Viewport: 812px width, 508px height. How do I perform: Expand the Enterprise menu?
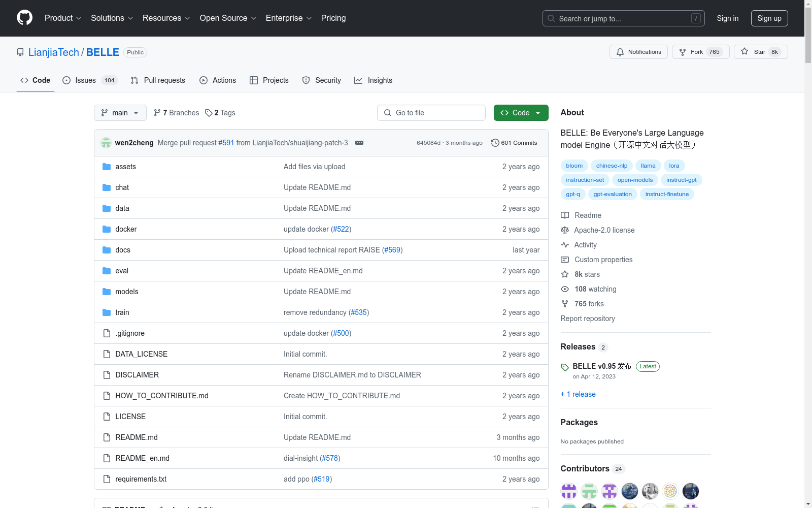[x=289, y=18]
